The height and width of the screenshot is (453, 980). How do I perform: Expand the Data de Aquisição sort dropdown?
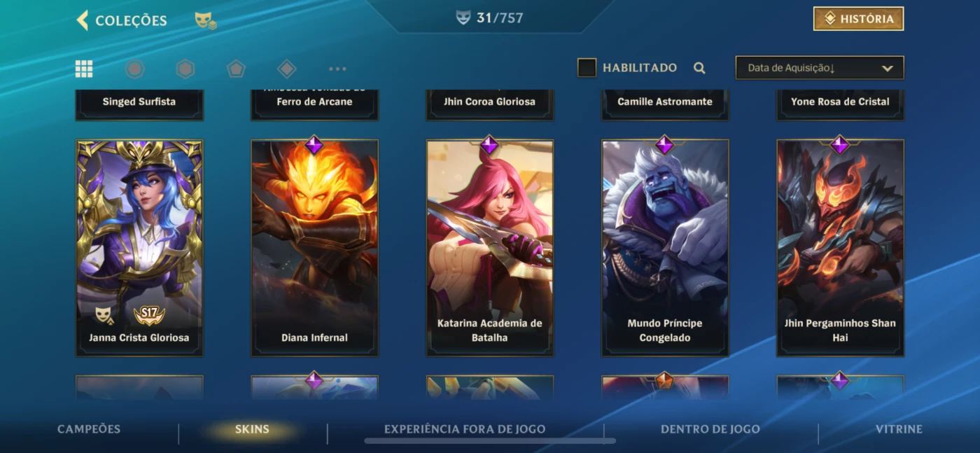[x=820, y=68]
